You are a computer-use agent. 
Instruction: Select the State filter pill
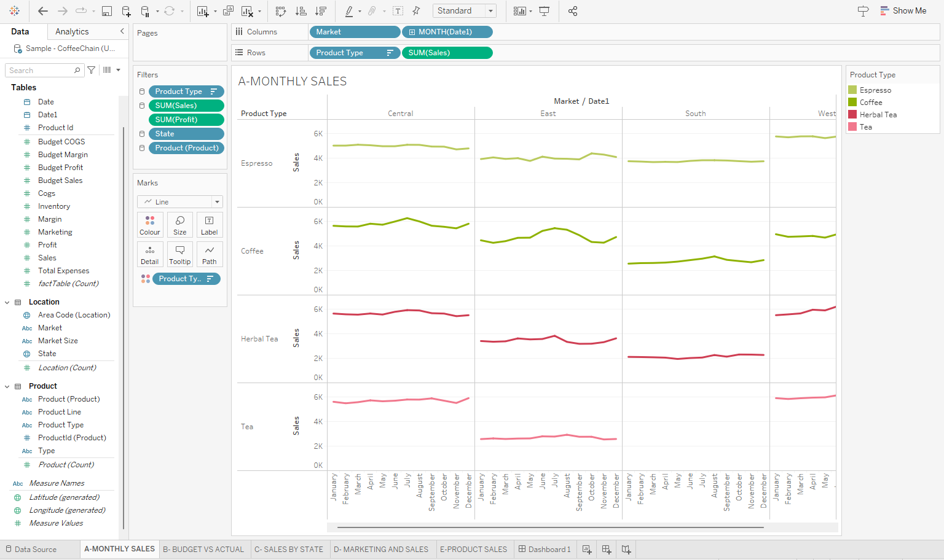[186, 134]
